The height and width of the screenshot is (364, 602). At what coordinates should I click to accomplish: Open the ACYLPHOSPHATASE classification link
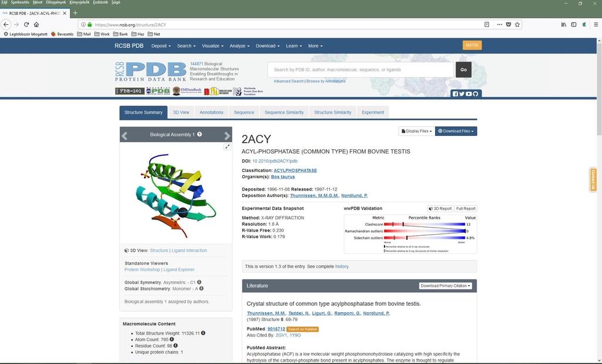295,170
